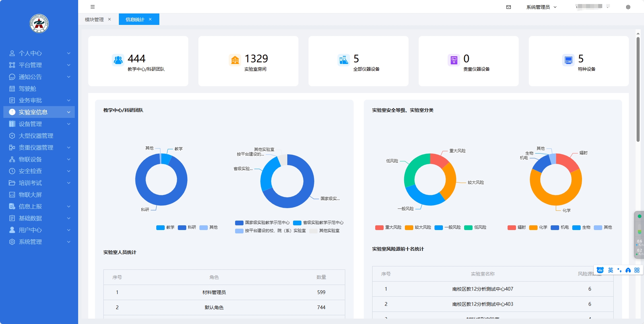The width and height of the screenshot is (644, 324).
Task: Open 驾驶舱 menu label
Action: pos(27,89)
